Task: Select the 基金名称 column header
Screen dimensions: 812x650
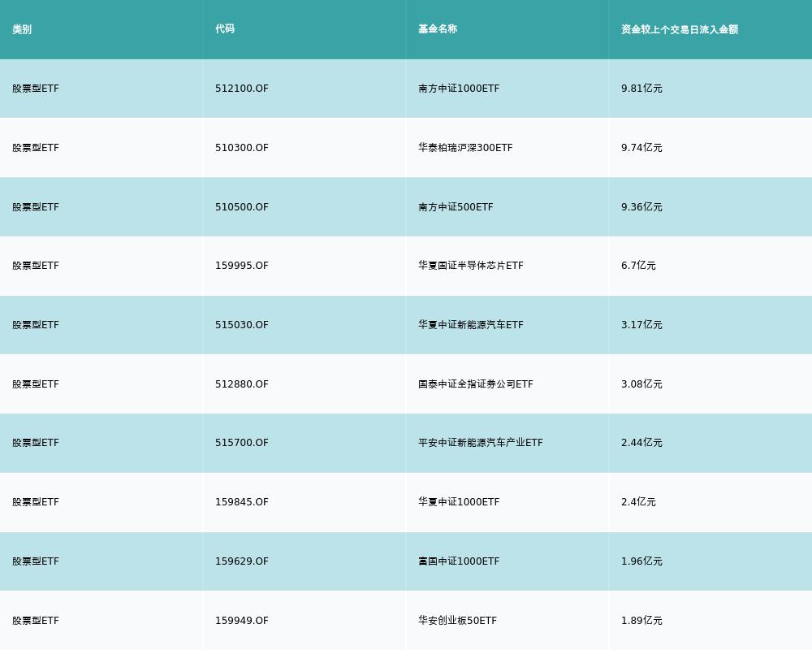Action: [438, 29]
